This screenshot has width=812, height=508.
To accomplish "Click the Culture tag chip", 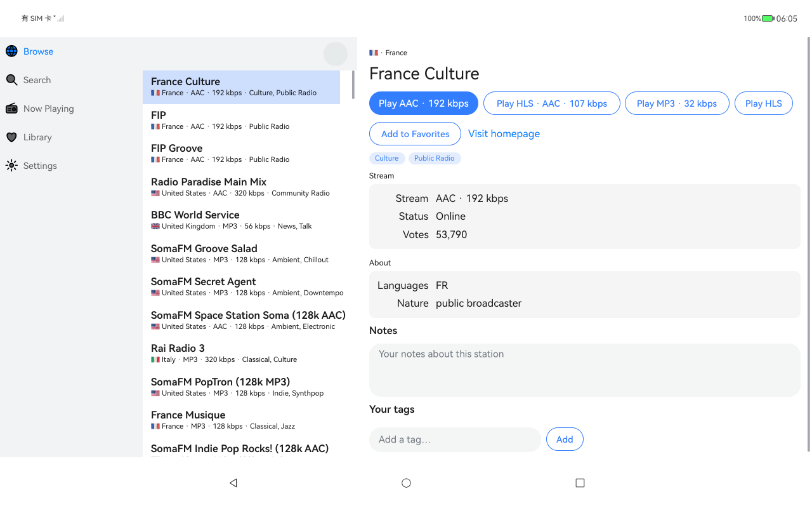I will (387, 158).
